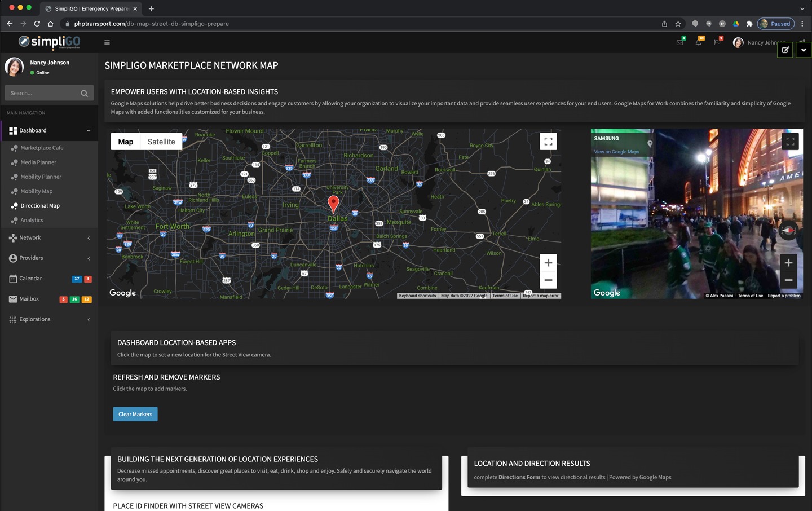This screenshot has width=812, height=511.
Task: Open the mail envelope notifications icon
Action: click(x=680, y=42)
